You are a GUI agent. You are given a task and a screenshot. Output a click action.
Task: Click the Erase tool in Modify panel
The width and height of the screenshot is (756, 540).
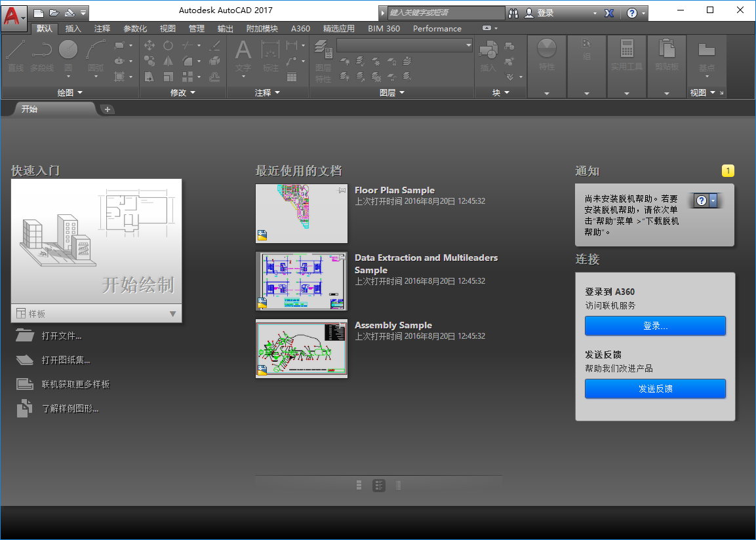(x=214, y=45)
